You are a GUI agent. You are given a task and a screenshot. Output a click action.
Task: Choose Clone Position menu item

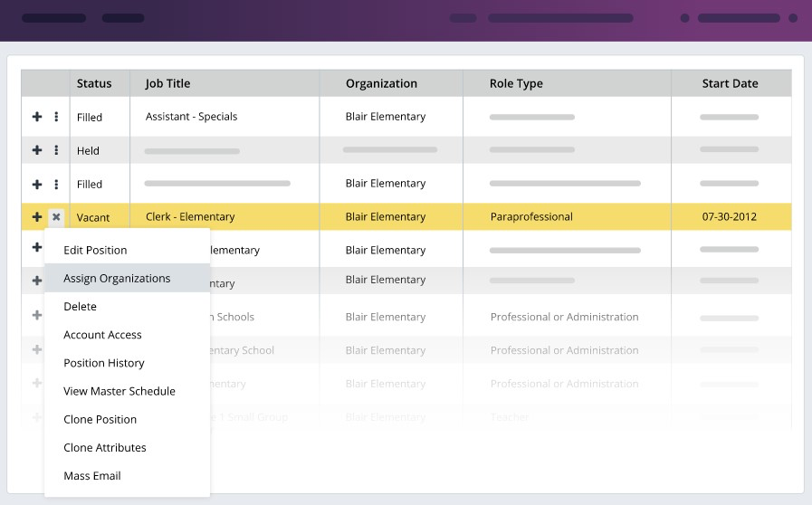[100, 419]
